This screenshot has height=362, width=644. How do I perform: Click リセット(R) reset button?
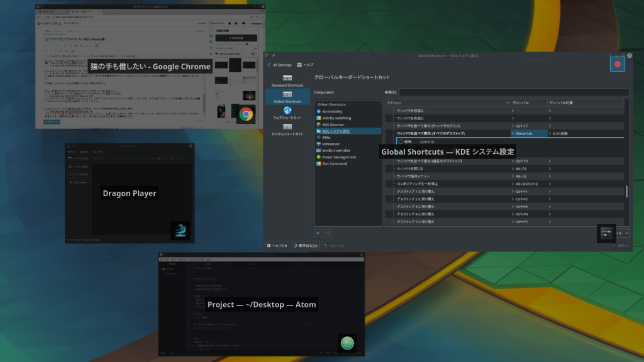point(334,246)
